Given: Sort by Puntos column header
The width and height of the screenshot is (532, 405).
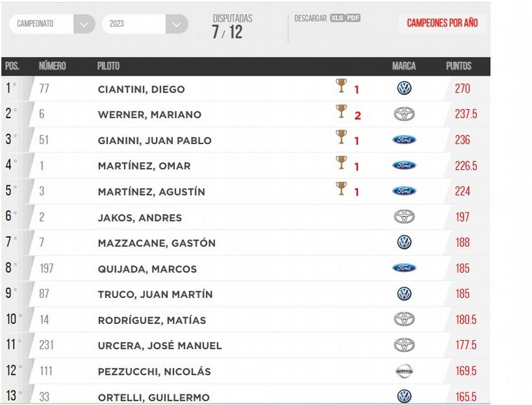Looking at the screenshot, I should 458,66.
